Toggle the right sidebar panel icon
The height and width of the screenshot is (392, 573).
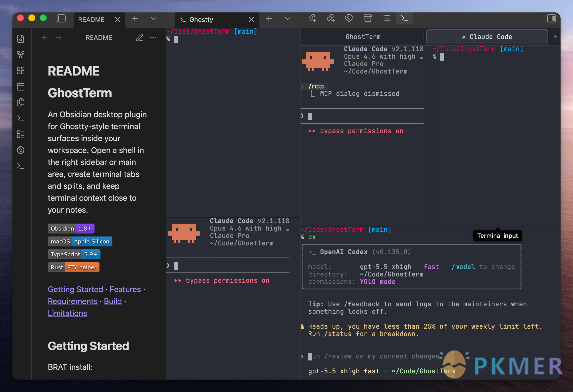(552, 19)
